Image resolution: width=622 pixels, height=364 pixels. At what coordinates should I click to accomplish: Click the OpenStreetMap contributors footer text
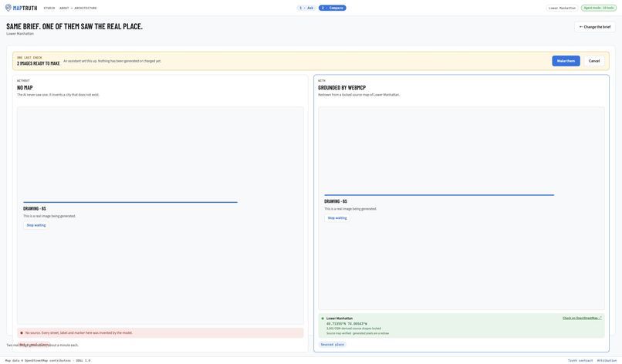(x=48, y=360)
